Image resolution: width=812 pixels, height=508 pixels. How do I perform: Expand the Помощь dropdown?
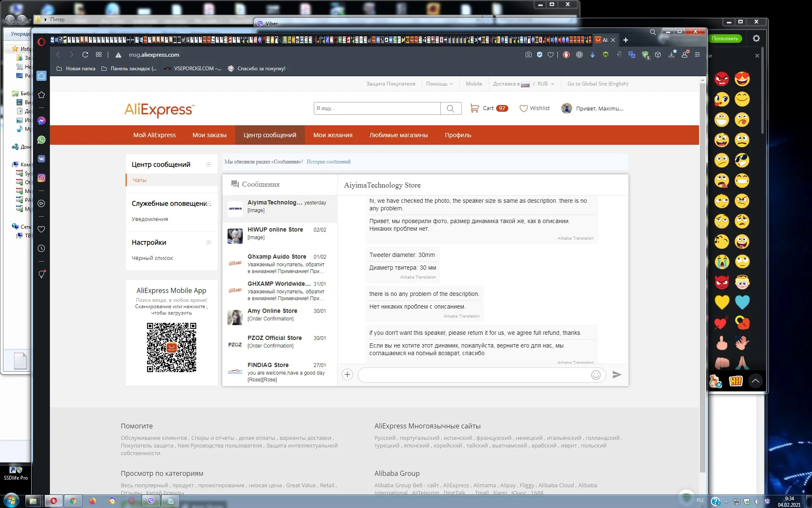(439, 84)
